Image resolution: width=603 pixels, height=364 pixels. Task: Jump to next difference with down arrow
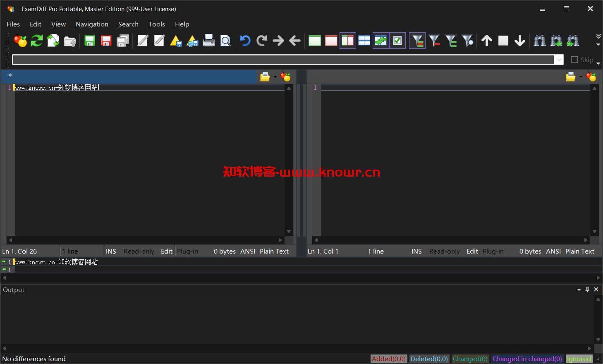tap(520, 41)
